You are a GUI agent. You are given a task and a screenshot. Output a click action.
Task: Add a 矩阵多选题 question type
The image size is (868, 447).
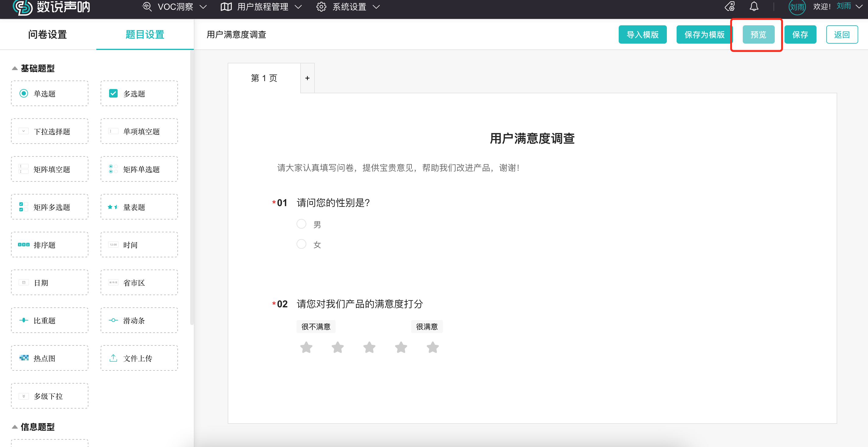click(50, 207)
